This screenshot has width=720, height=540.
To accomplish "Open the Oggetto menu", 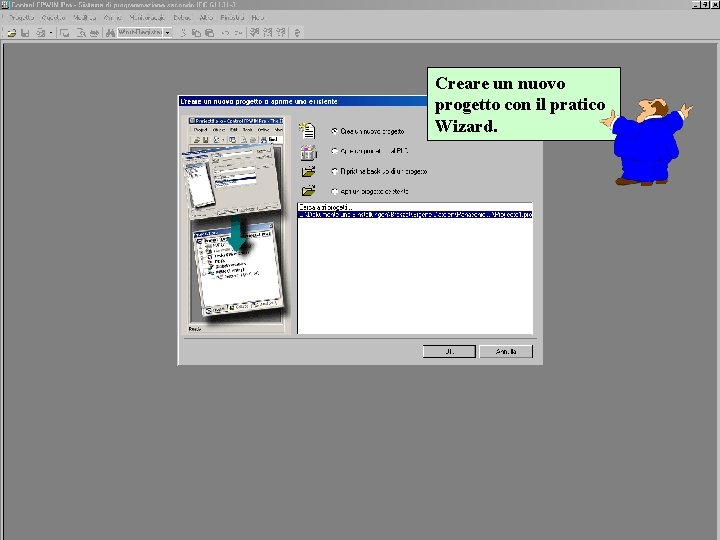I will tap(53, 17).
